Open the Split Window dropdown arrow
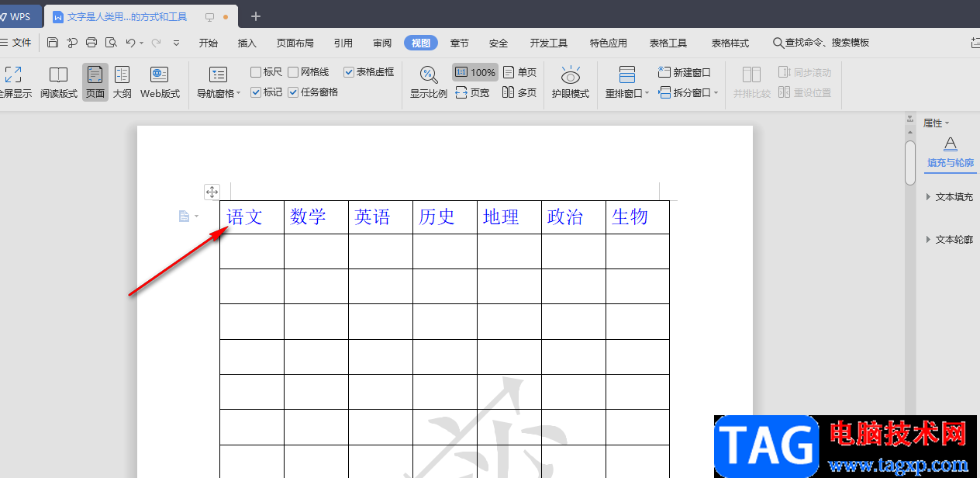Viewport: 980px width, 478px height. coord(716,93)
